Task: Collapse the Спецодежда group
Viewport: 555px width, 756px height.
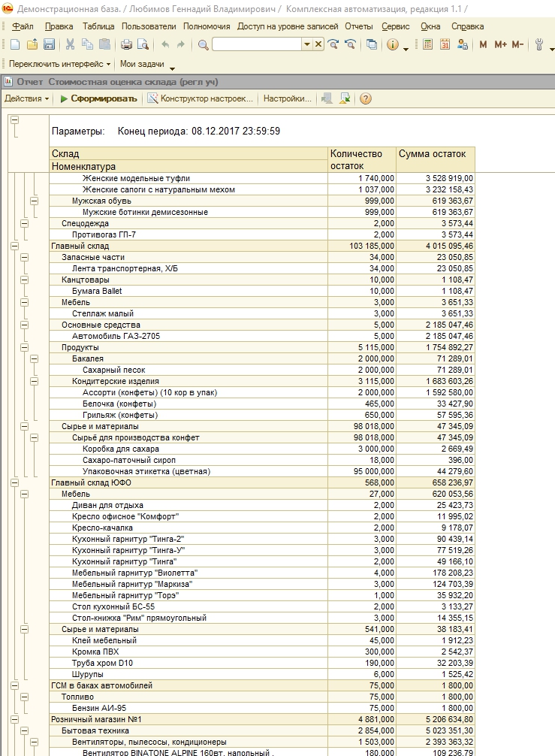Action: click(x=25, y=223)
